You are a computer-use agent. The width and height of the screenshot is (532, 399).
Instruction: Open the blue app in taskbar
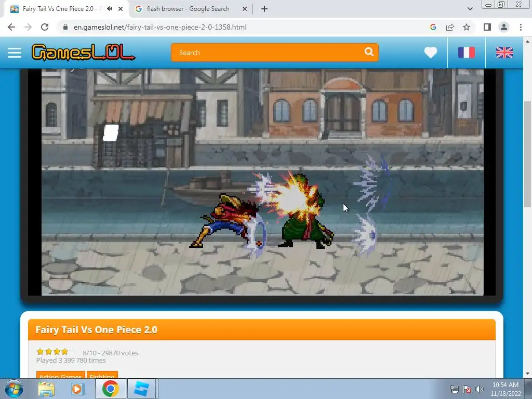click(141, 389)
